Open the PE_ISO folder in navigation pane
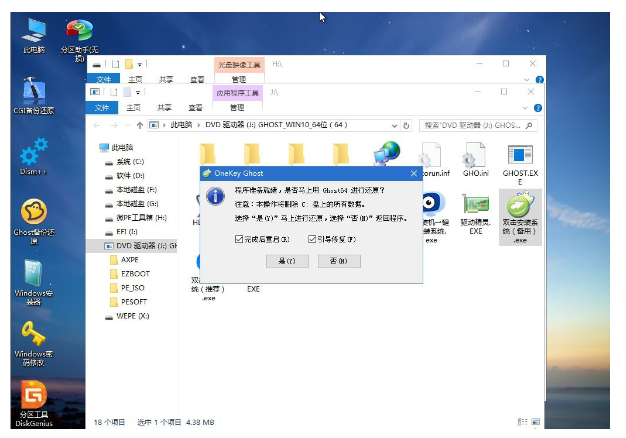626x438 pixels. pyautogui.click(x=133, y=287)
